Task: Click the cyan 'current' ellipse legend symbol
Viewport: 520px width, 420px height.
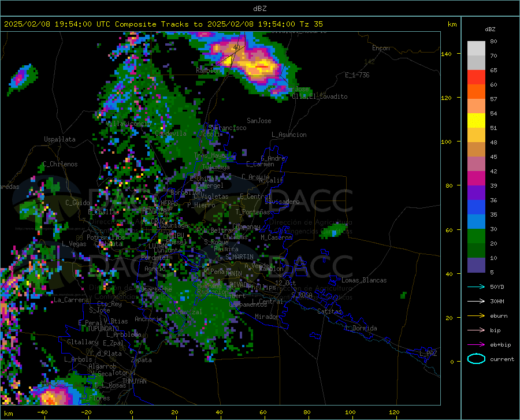Action: click(x=476, y=359)
